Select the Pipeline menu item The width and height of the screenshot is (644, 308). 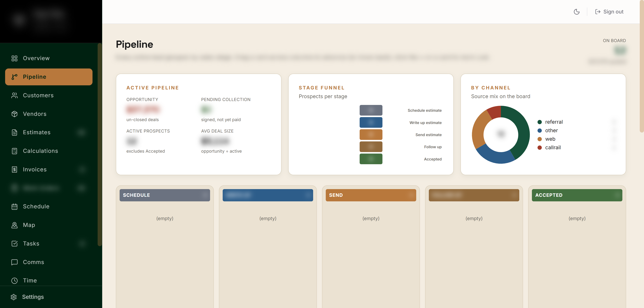click(x=49, y=77)
